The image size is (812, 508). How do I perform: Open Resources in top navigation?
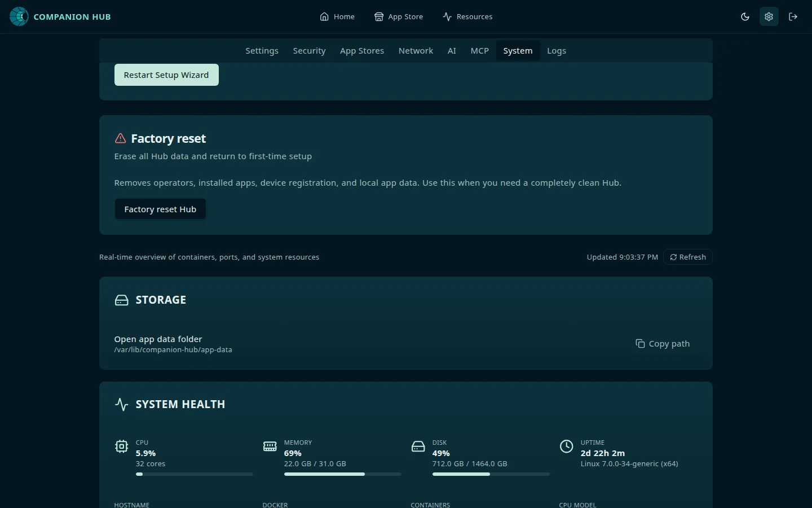pyautogui.click(x=467, y=16)
